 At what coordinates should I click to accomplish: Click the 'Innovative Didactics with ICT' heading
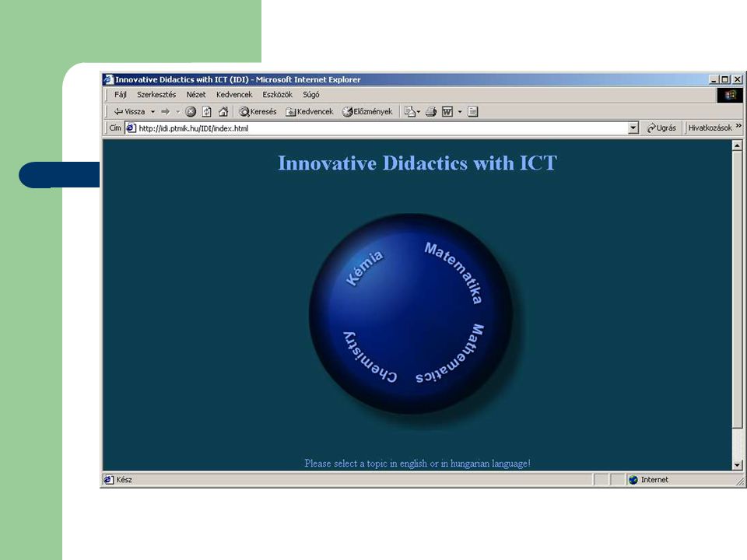[417, 163]
